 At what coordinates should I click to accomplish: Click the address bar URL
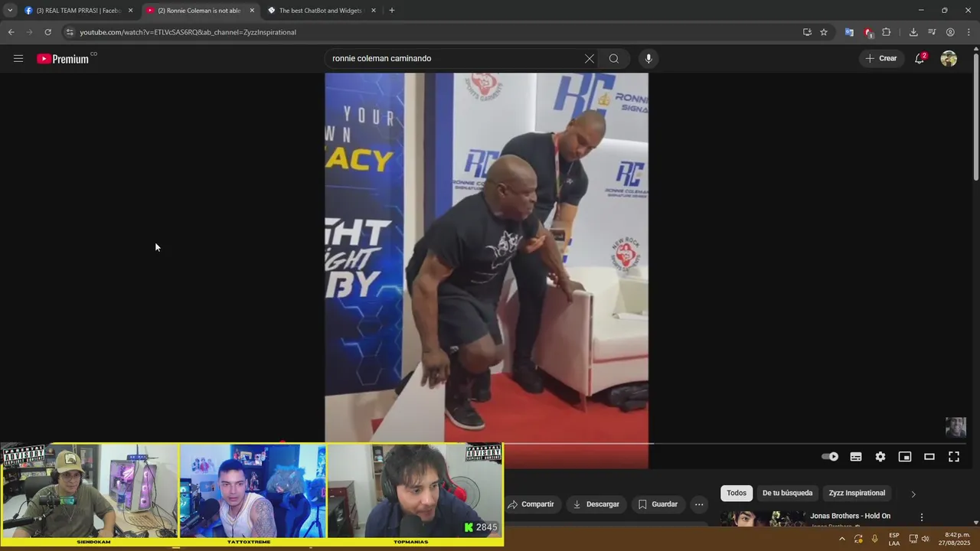click(188, 32)
